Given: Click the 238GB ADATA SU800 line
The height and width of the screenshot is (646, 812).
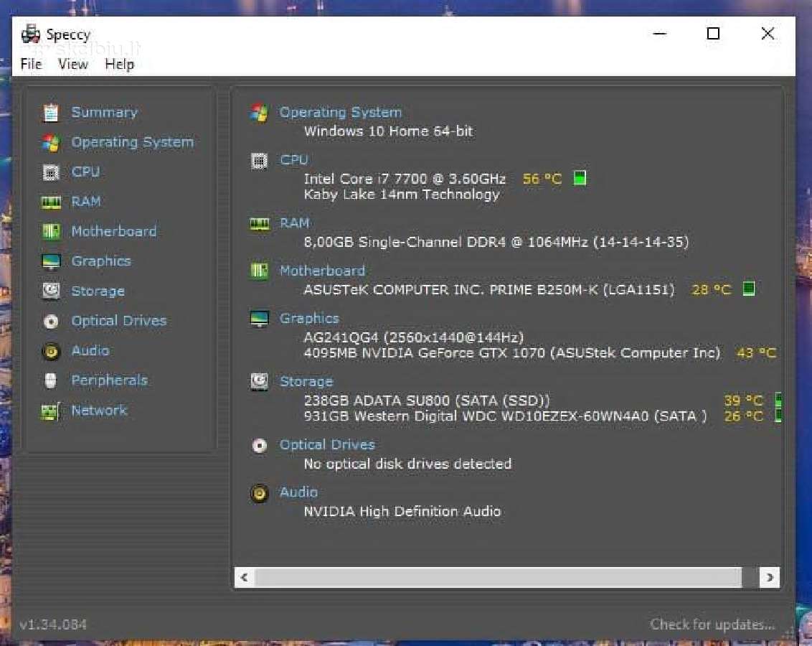Looking at the screenshot, I should click(427, 401).
